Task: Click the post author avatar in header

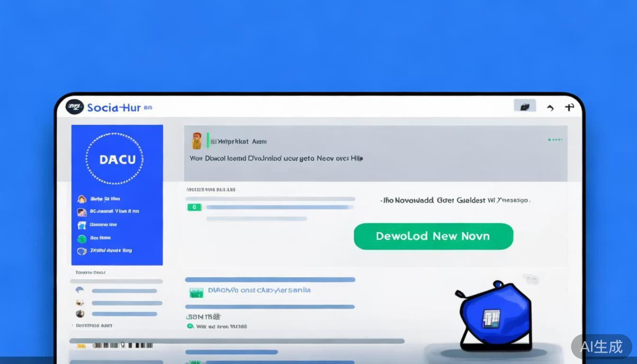Action: pyautogui.click(x=196, y=141)
